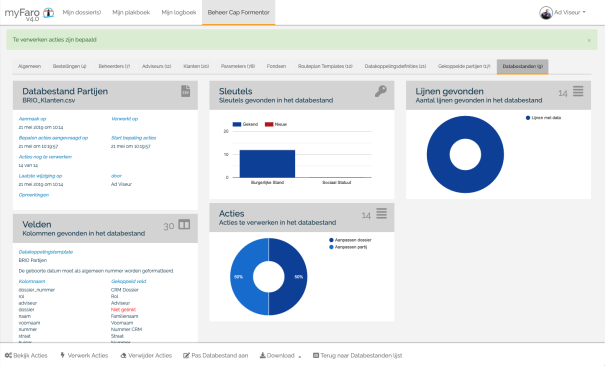Click the columns icon in Velden header

(x=184, y=224)
